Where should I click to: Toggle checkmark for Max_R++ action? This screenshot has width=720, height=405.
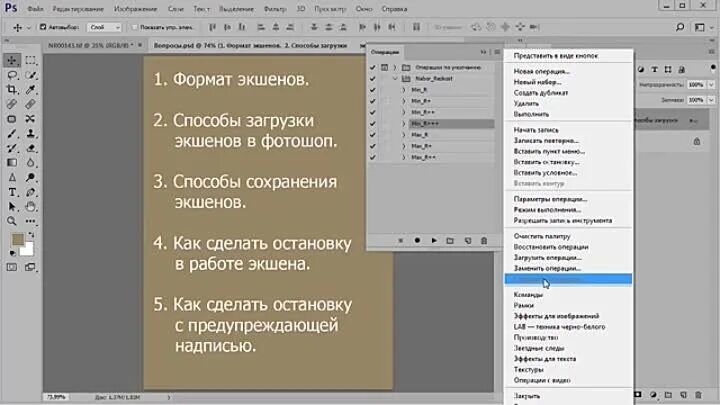point(373,157)
